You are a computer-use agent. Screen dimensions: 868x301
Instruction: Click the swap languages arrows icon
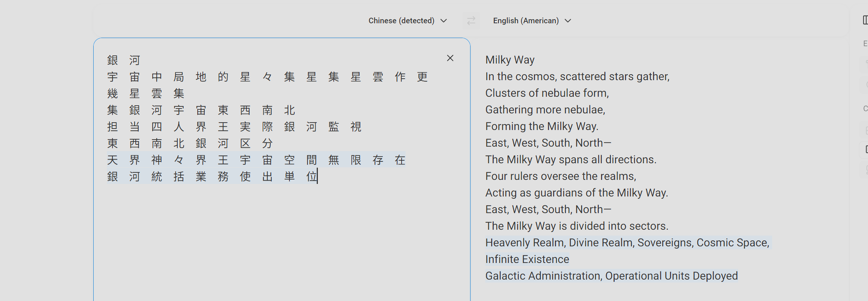coord(471,21)
